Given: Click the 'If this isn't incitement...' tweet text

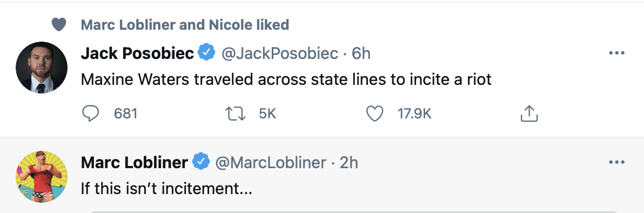Looking at the screenshot, I should 166,189.
